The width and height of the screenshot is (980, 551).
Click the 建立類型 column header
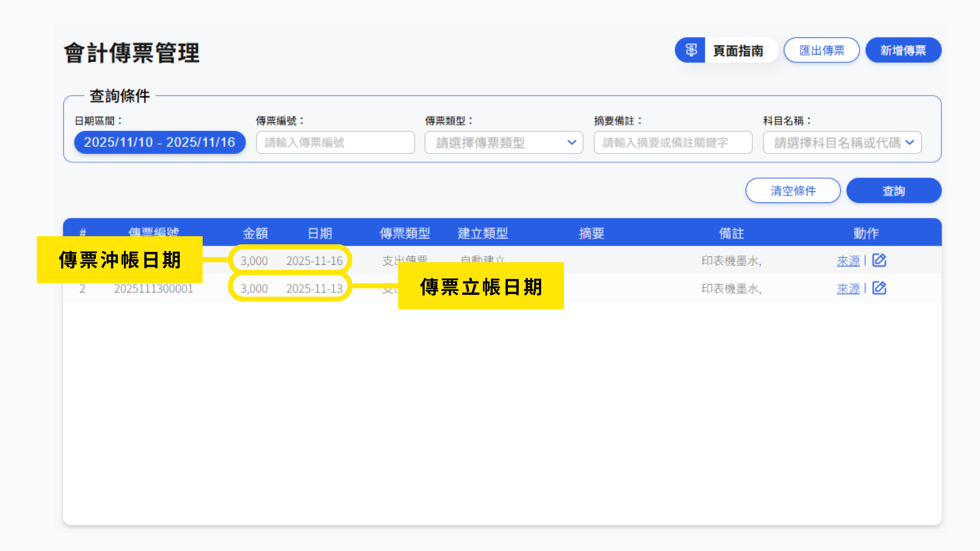click(x=483, y=233)
